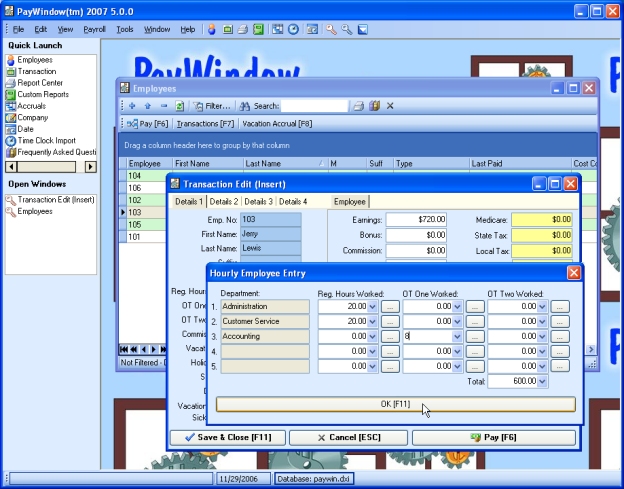Expand Administration OT One Worked dropdown
Viewport: 624px width, 489px height.
[x=457, y=306]
